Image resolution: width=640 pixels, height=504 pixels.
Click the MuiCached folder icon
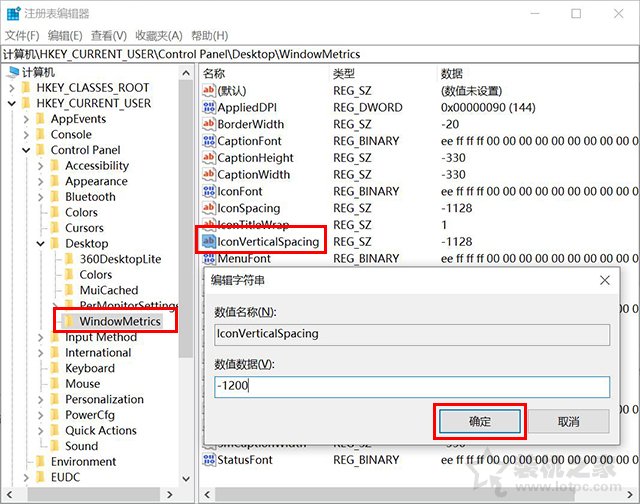(69, 290)
